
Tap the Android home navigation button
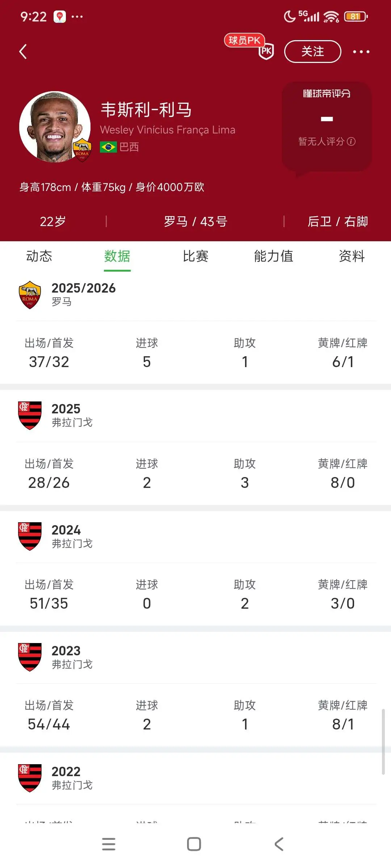[194, 844]
